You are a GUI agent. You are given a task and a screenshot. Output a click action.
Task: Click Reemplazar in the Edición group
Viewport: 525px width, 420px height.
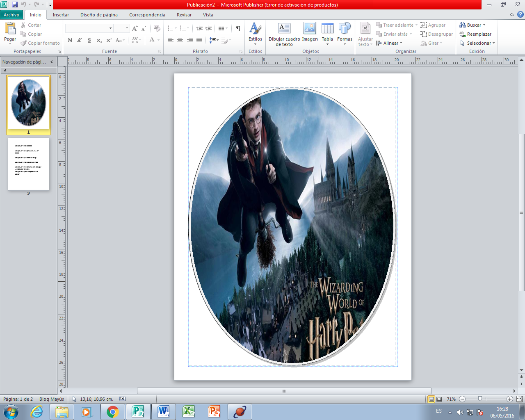(475, 34)
